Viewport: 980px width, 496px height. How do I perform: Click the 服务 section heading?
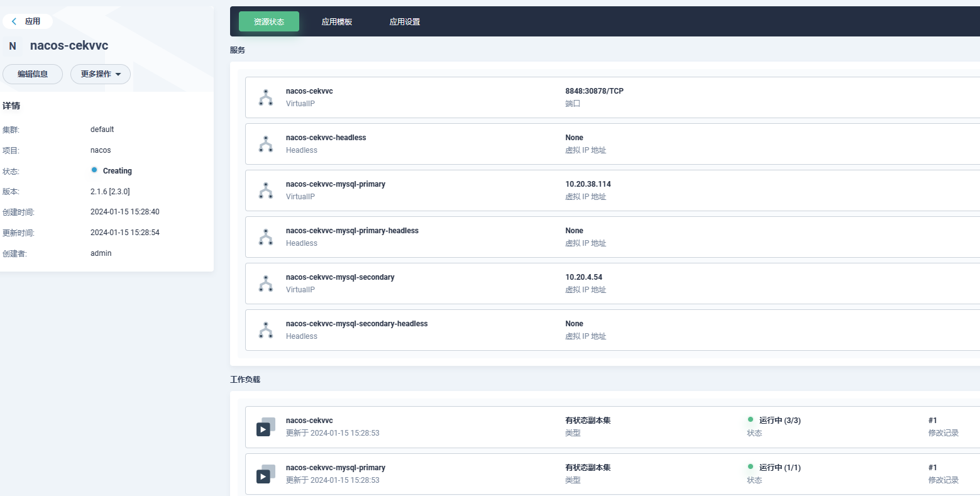[238, 50]
